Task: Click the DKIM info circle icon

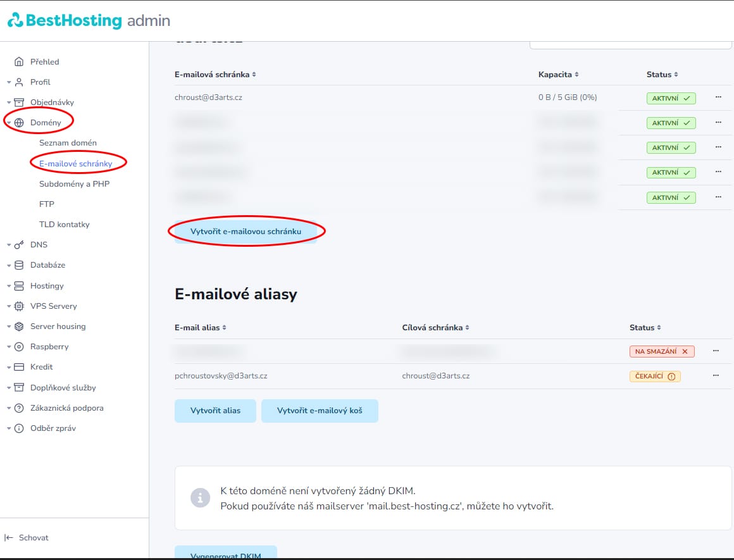Action: tap(201, 497)
